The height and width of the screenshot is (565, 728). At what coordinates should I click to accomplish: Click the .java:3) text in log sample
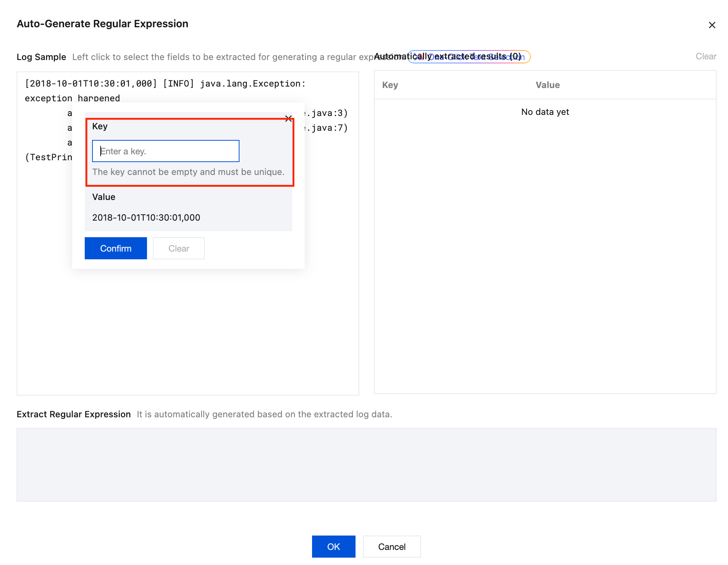pyautogui.click(x=327, y=113)
